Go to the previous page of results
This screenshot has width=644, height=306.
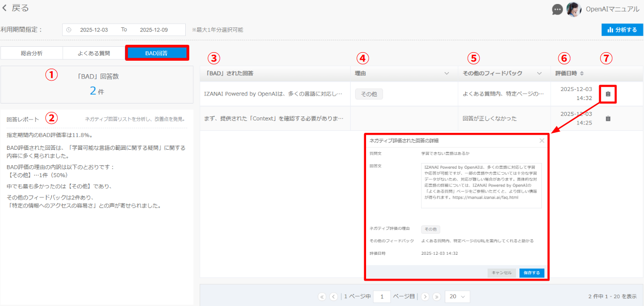[x=333, y=297]
